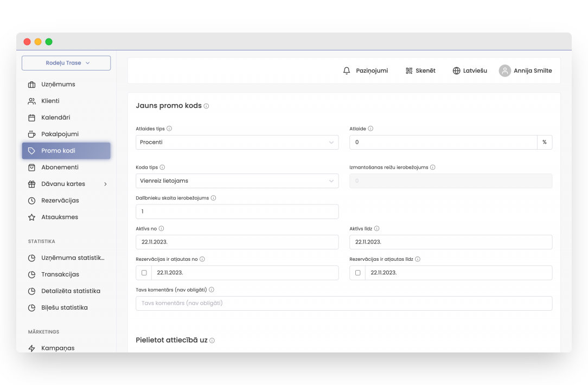588x385 pixels.
Task: Click Annija Smilte's user avatar
Action: tap(505, 71)
